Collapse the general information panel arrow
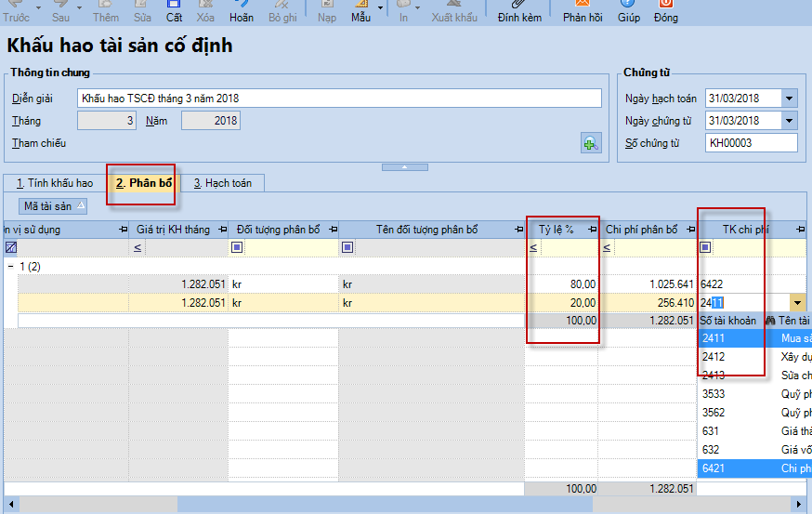Image resolution: width=812 pixels, height=514 pixels. click(405, 167)
